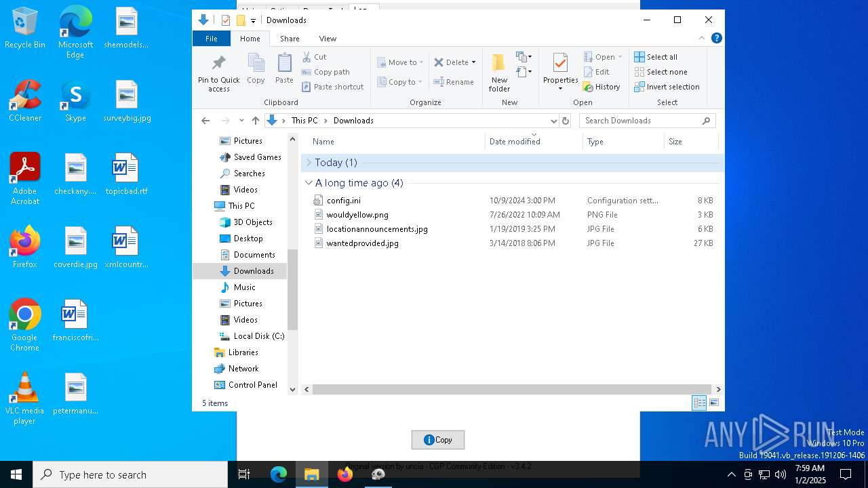
Task: Open Quick Access Toolbar customize arrow
Action: pos(253,20)
